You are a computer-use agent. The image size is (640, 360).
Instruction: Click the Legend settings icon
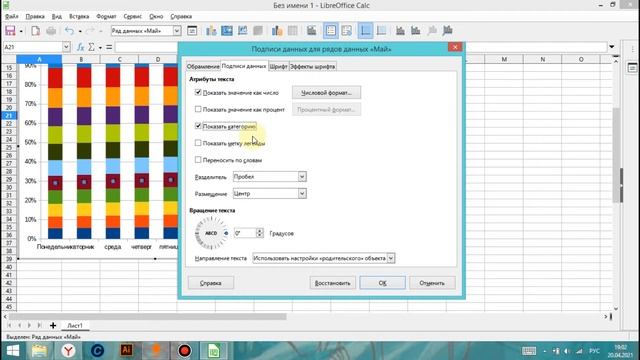347,31
